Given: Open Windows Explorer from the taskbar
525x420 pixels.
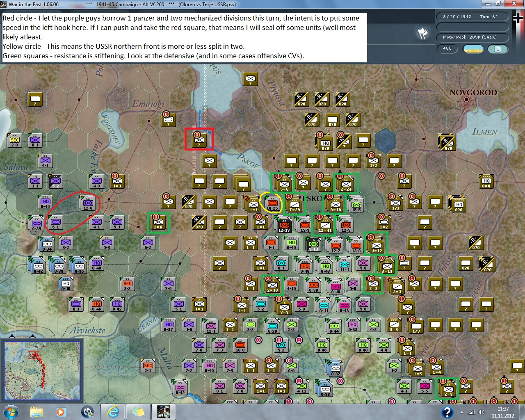Looking at the screenshot, I should tap(36, 412).
